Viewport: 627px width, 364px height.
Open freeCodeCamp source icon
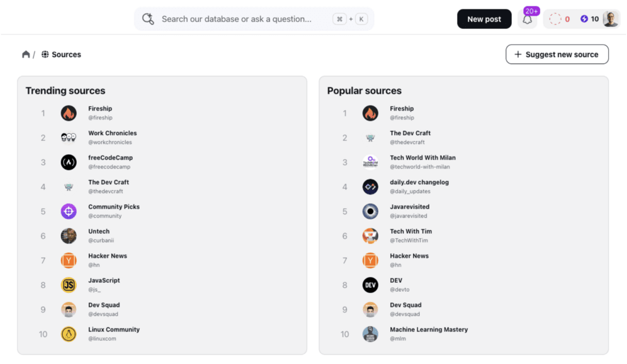pyautogui.click(x=69, y=162)
